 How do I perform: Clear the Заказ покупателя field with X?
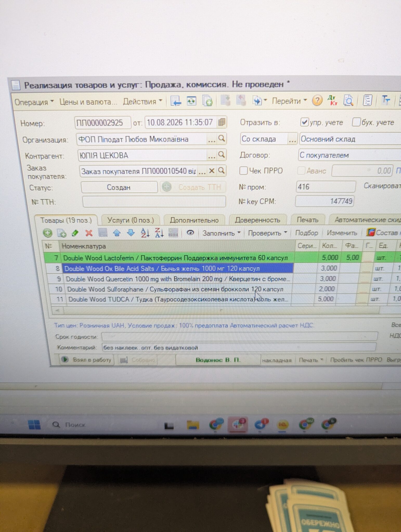pos(212,171)
